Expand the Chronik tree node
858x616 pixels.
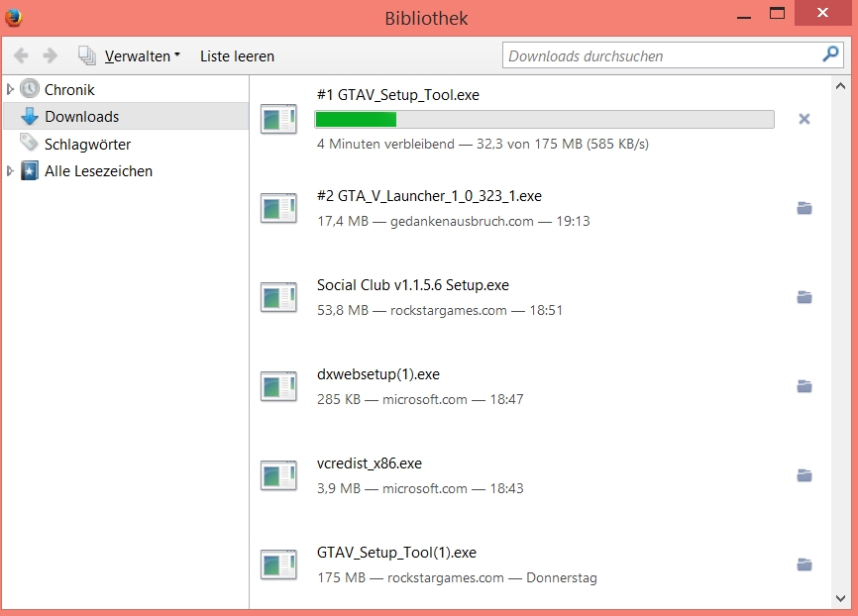tap(10, 88)
